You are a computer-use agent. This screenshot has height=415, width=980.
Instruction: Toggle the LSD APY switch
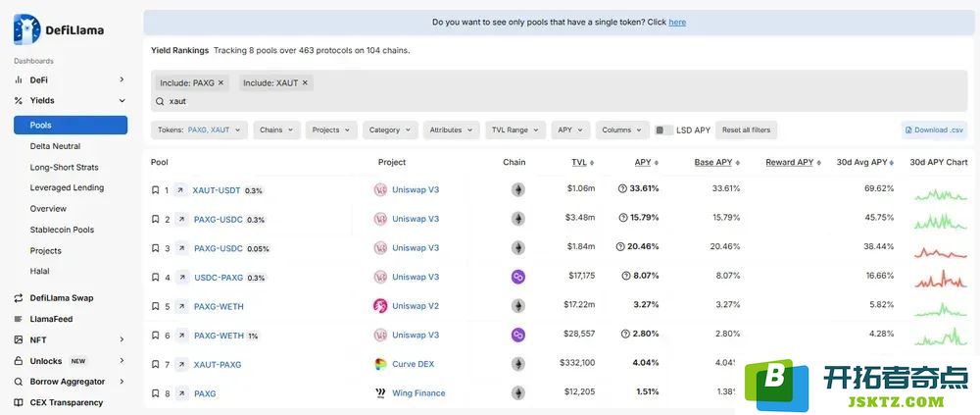pyautogui.click(x=663, y=130)
